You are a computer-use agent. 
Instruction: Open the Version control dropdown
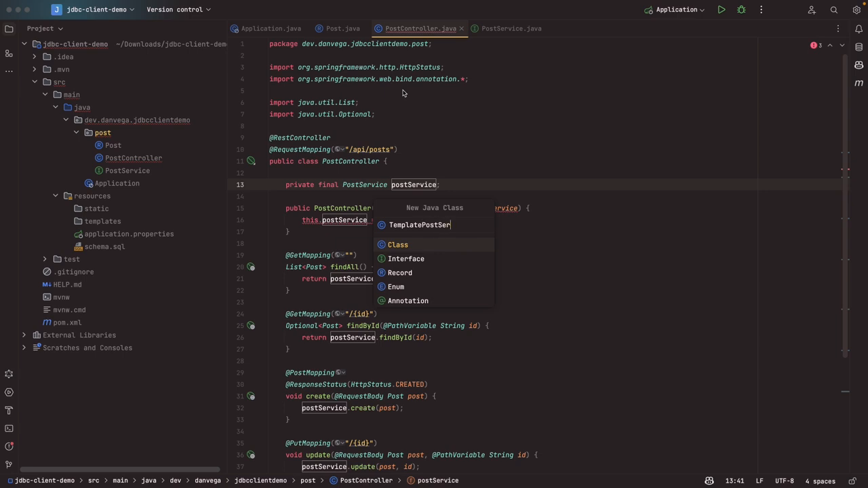(x=178, y=9)
